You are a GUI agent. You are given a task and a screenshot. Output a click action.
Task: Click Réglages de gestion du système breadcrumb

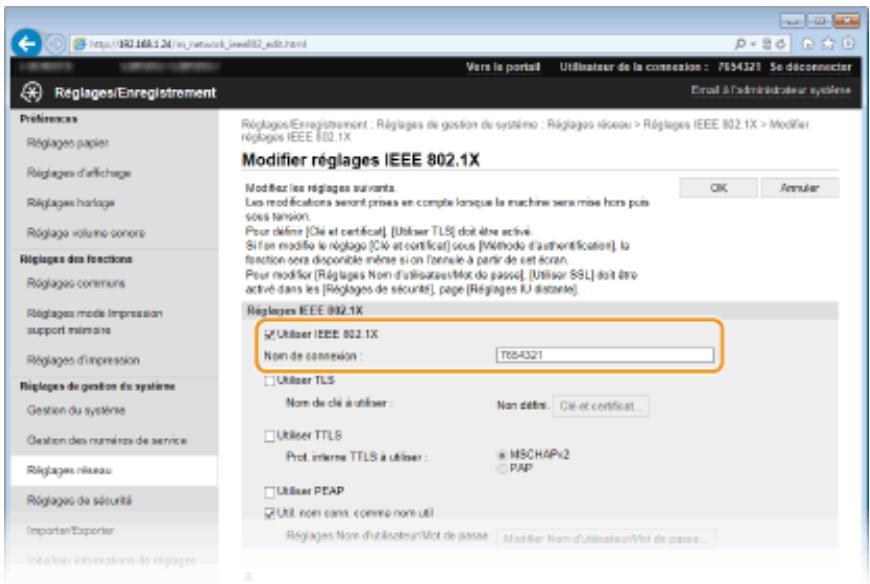tap(457, 124)
